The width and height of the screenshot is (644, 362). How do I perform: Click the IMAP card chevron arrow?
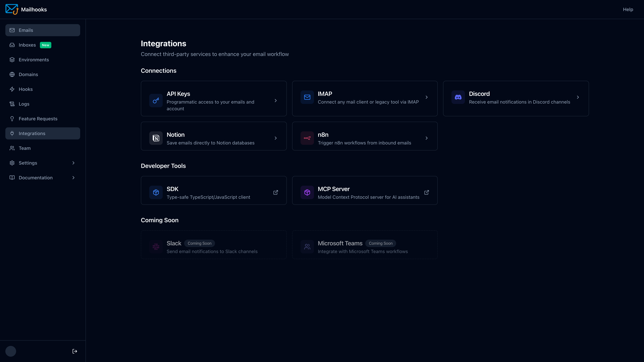tap(426, 97)
